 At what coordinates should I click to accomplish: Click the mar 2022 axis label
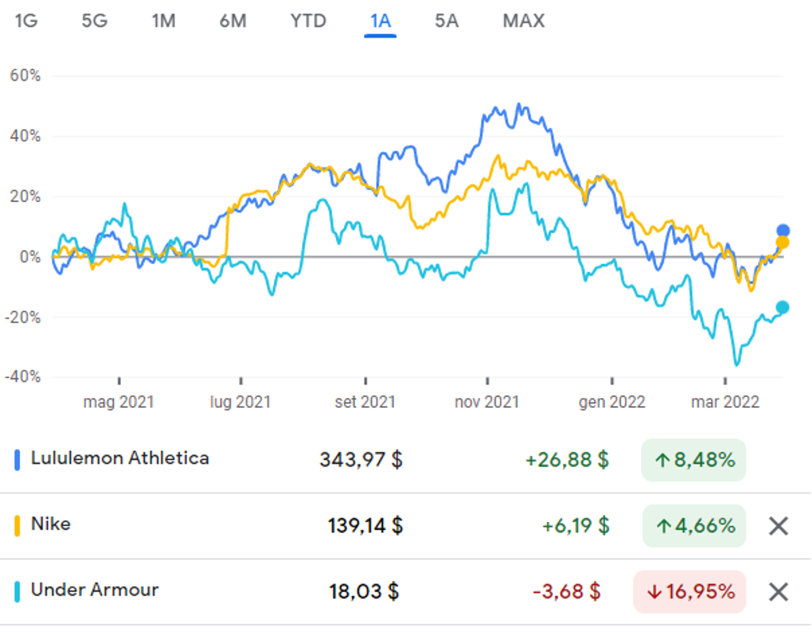point(725,402)
